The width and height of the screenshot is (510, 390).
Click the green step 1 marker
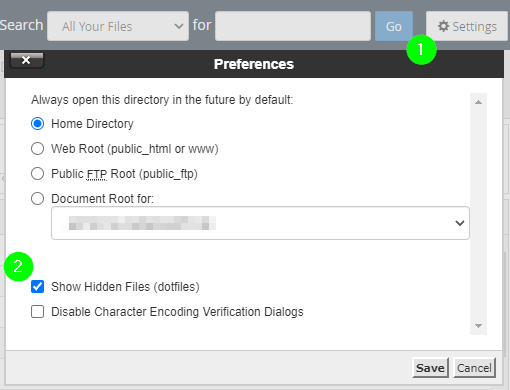coord(421,49)
